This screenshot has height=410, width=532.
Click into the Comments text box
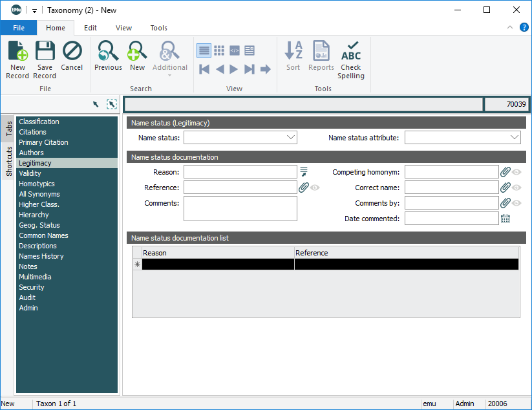click(x=240, y=209)
